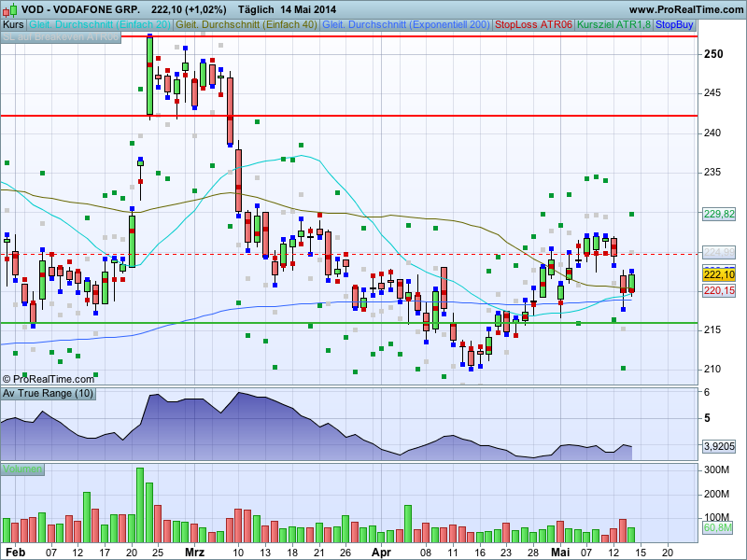This screenshot has width=747, height=560.
Task: Click the Mai month label on time axis
Action: coord(560,553)
